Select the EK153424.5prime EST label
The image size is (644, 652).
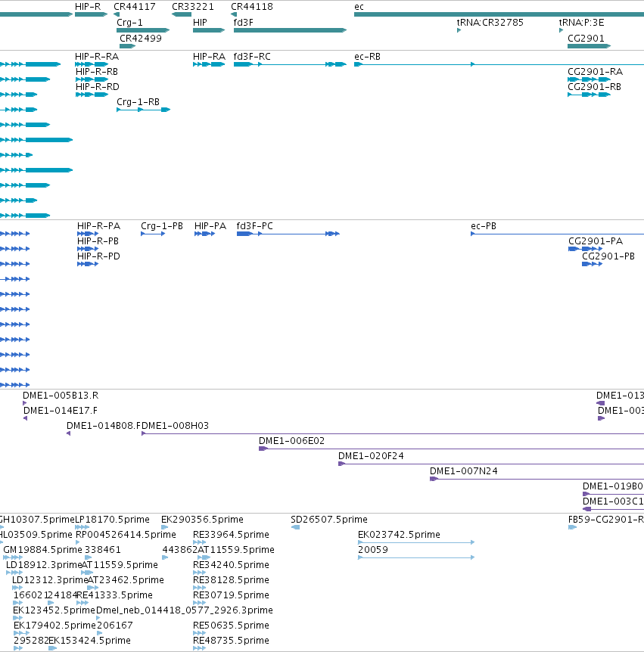pyautogui.click(x=89, y=641)
